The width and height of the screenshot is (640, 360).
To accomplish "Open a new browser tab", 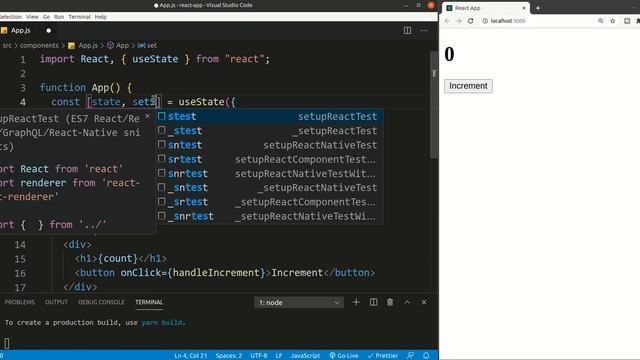I will [538, 8].
